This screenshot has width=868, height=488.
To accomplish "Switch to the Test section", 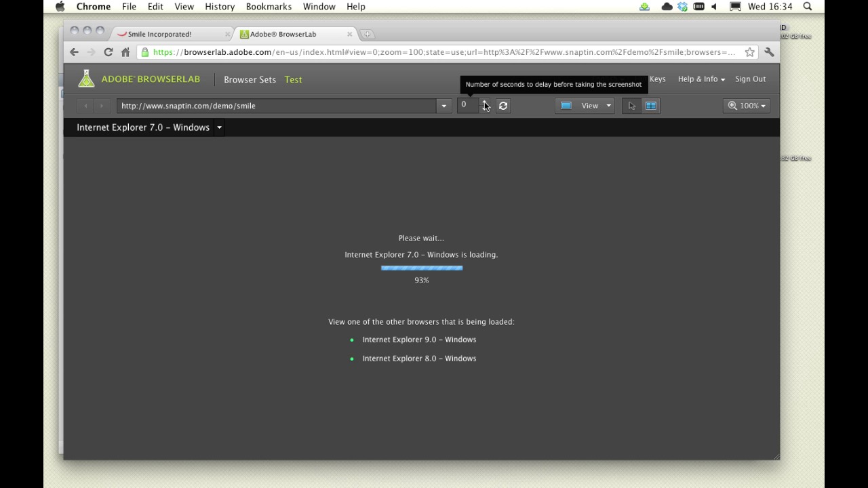I will tap(294, 79).
